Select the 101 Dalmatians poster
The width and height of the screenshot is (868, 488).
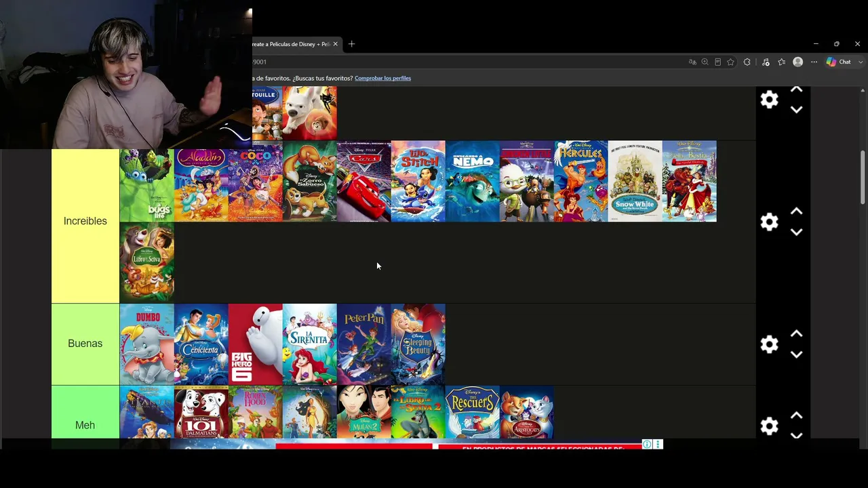pyautogui.click(x=201, y=412)
